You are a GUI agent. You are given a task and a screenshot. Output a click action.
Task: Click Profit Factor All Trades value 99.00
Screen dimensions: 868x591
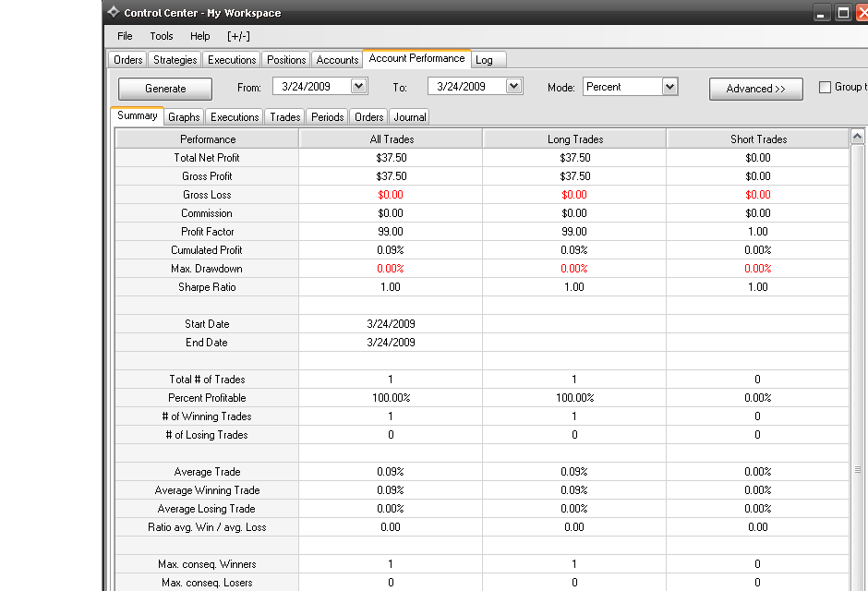(x=391, y=231)
